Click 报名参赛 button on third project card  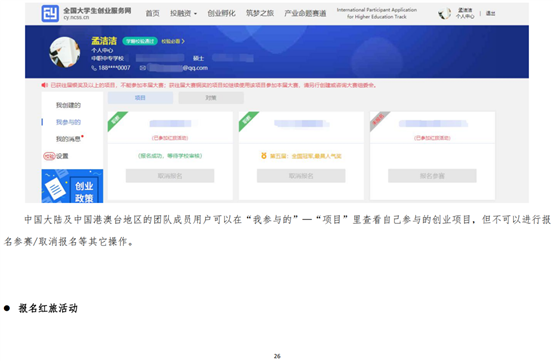click(432, 176)
